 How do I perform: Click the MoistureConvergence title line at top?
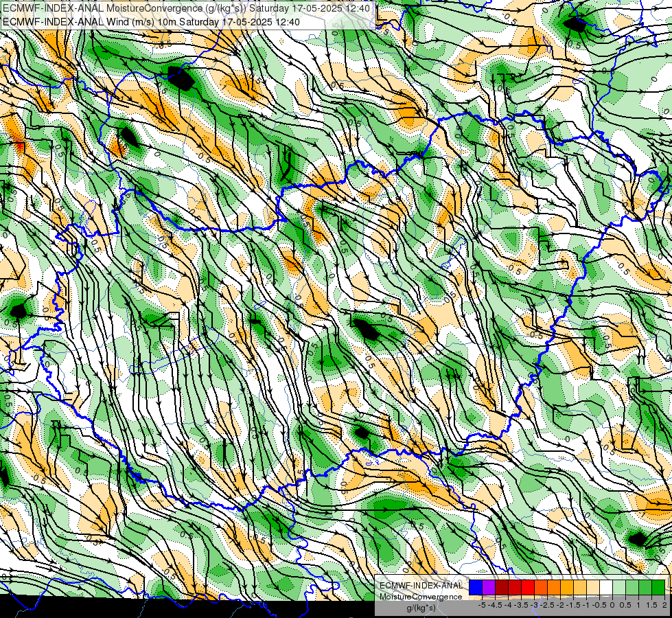click(x=186, y=8)
